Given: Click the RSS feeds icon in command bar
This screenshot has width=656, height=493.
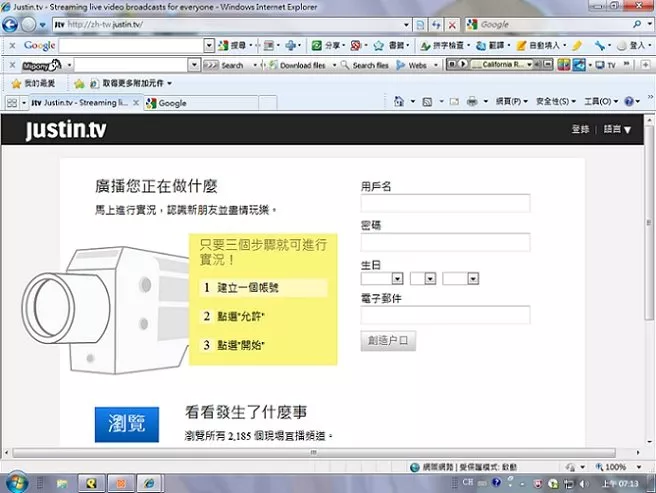Looking at the screenshot, I should click(427, 101).
